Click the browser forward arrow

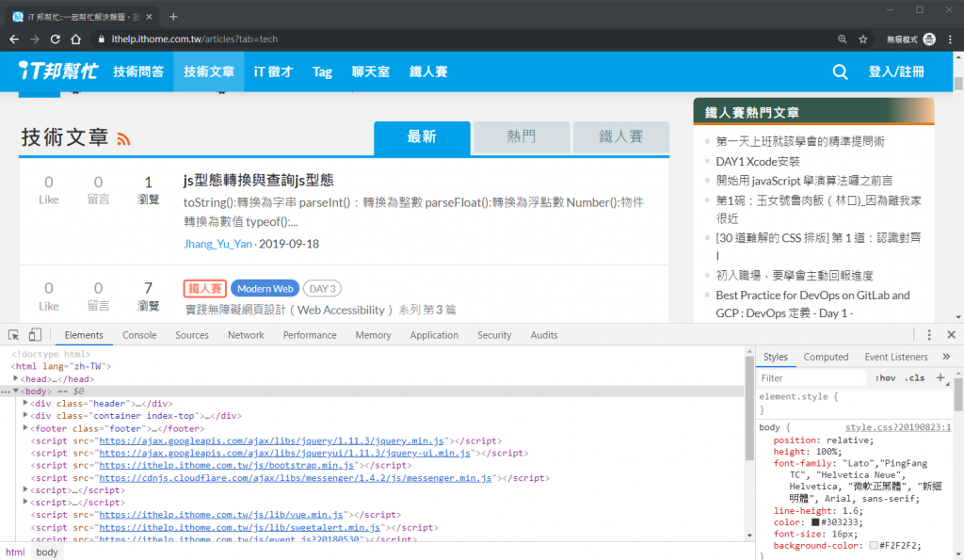click(35, 40)
